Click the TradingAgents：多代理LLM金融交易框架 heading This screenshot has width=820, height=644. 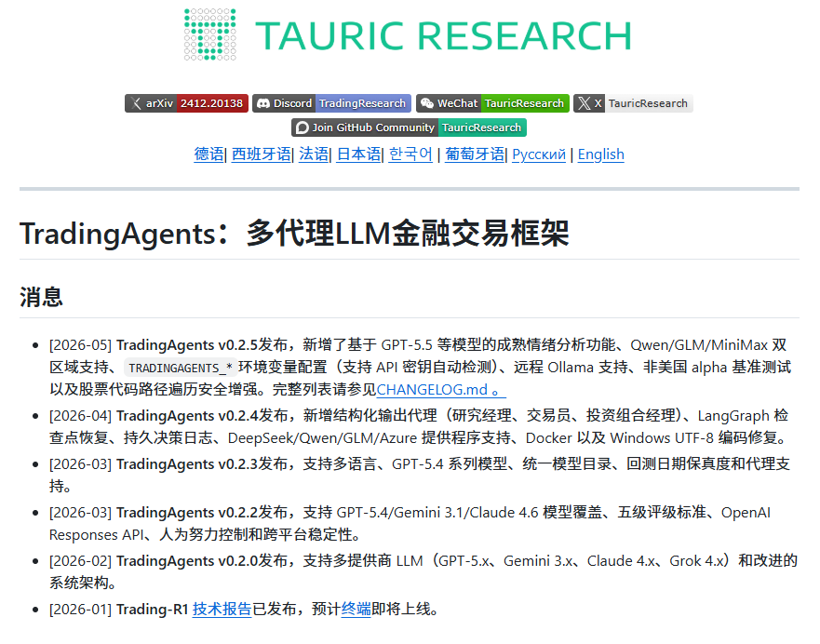[x=294, y=234]
